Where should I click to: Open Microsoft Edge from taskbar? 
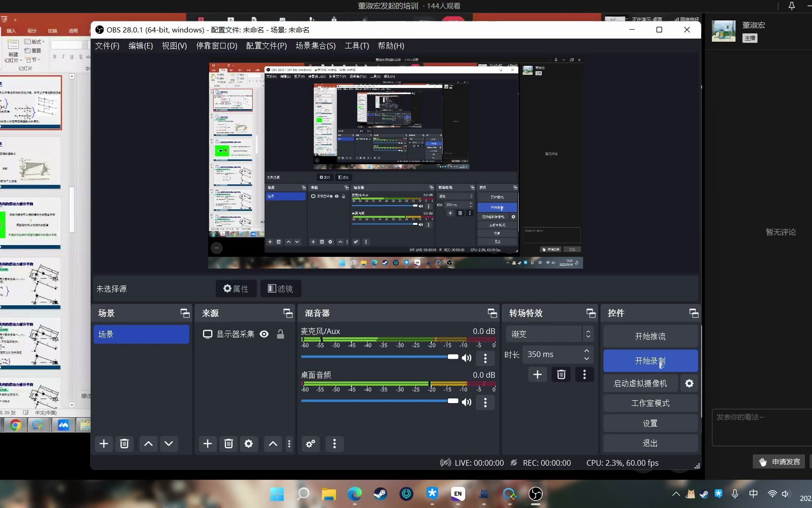[354, 493]
